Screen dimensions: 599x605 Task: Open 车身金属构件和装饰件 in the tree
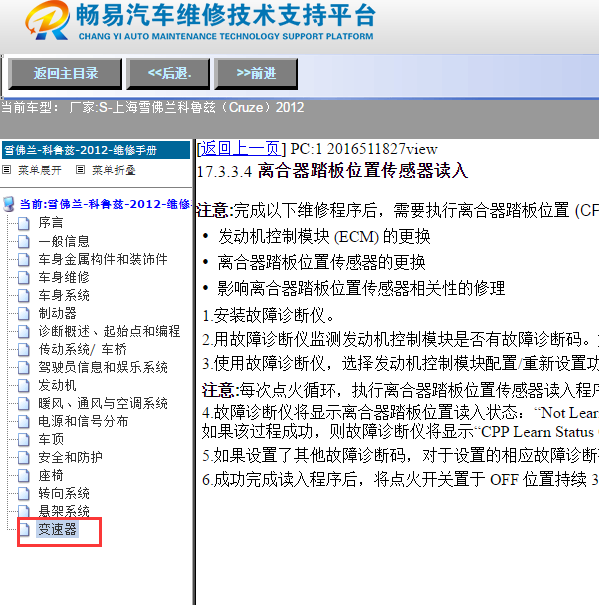pyautogui.click(x=103, y=259)
